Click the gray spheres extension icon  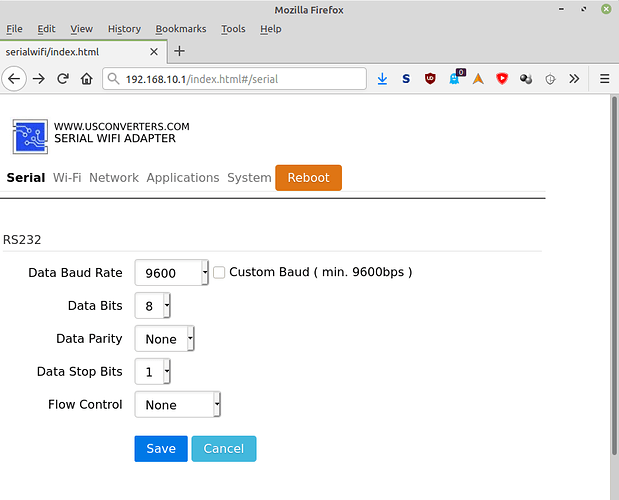click(x=526, y=79)
